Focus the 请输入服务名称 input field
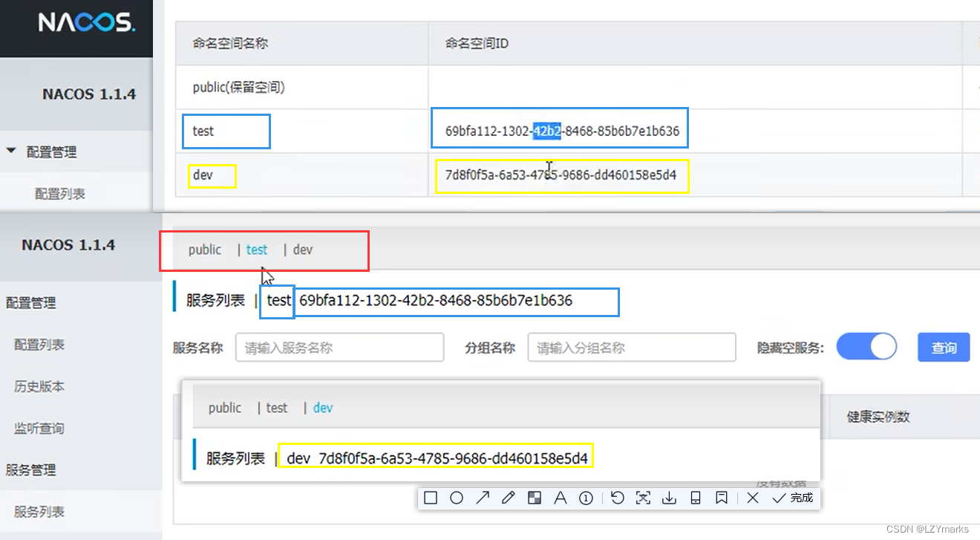 pyautogui.click(x=339, y=348)
